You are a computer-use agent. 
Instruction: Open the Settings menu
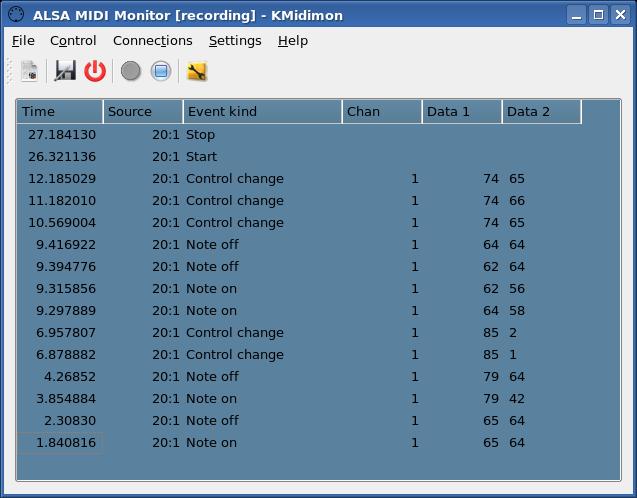235,41
